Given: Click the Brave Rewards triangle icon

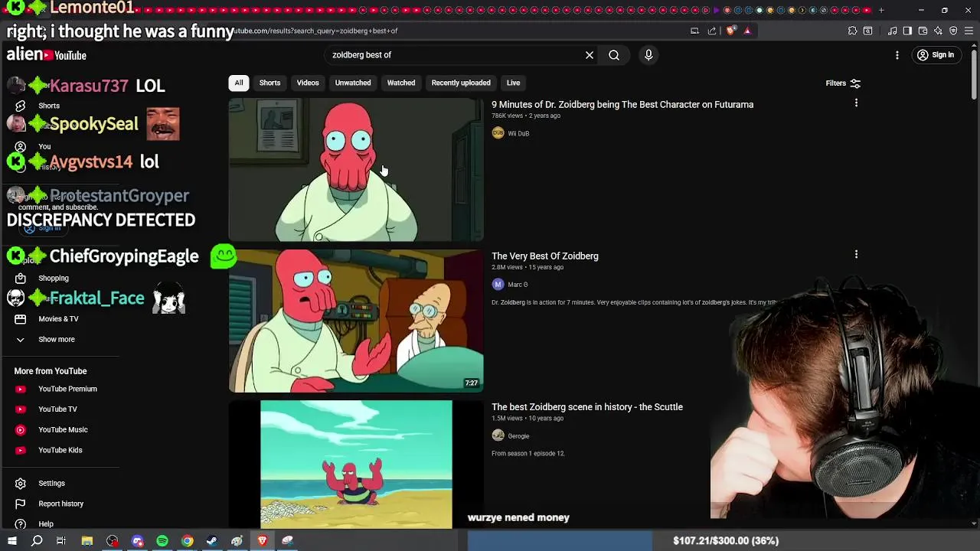Looking at the screenshot, I should pyautogui.click(x=747, y=31).
